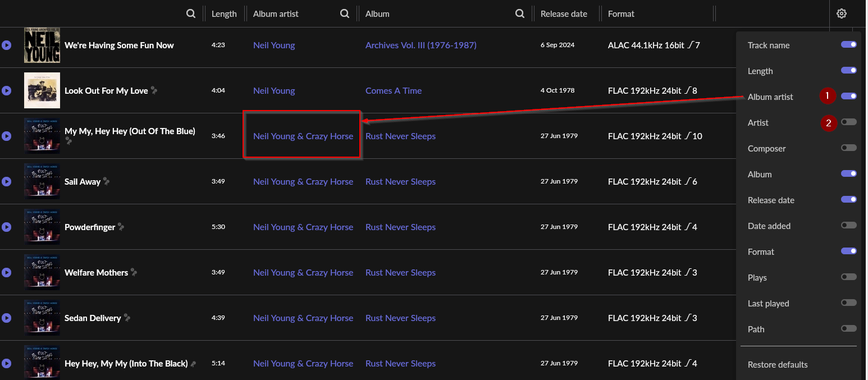The image size is (868, 380).
Task: Enable the Path column toggle
Action: 849,329
